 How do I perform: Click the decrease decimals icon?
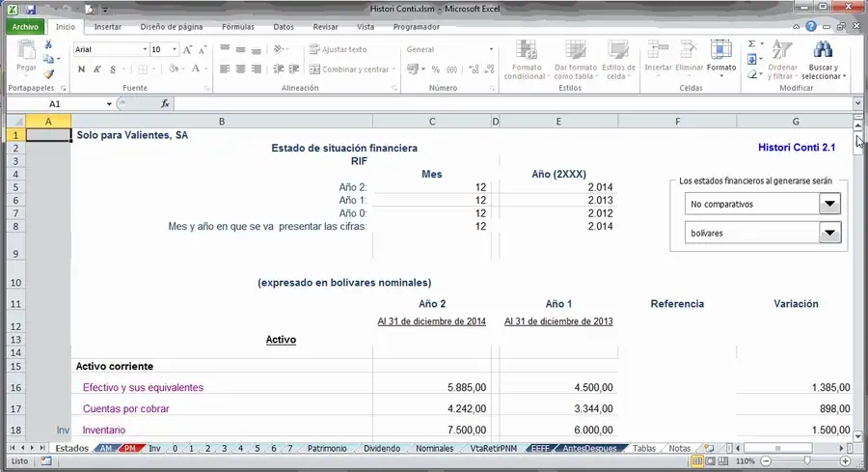(489, 69)
